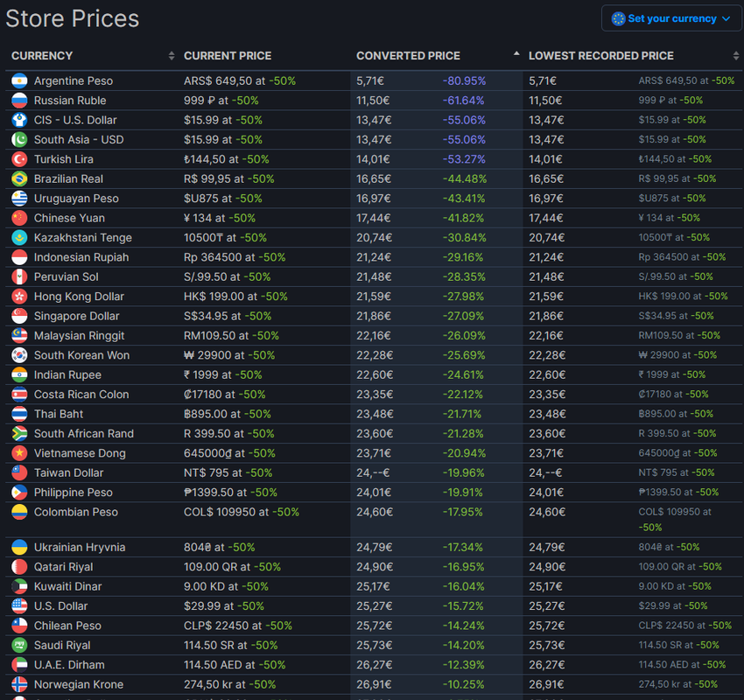Click the HK$ 199.00 lowest recorded price detail
Viewport: 744px width, 700px height.
click(684, 297)
